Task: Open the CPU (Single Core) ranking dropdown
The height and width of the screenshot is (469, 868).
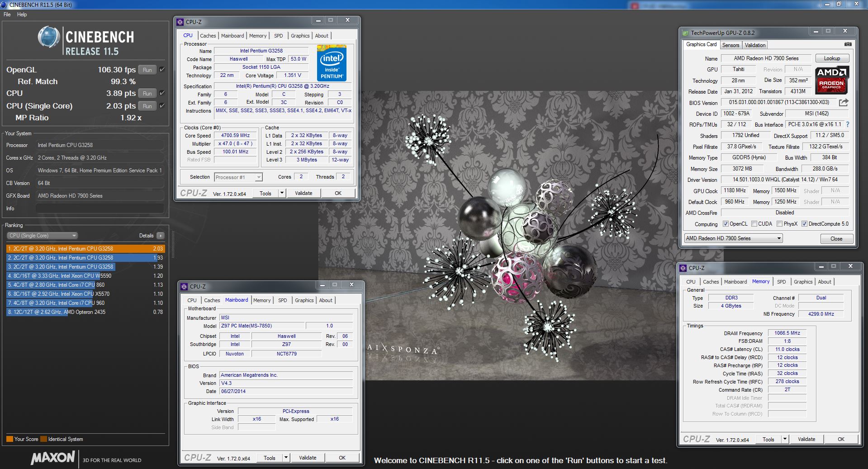Action: tap(42, 236)
